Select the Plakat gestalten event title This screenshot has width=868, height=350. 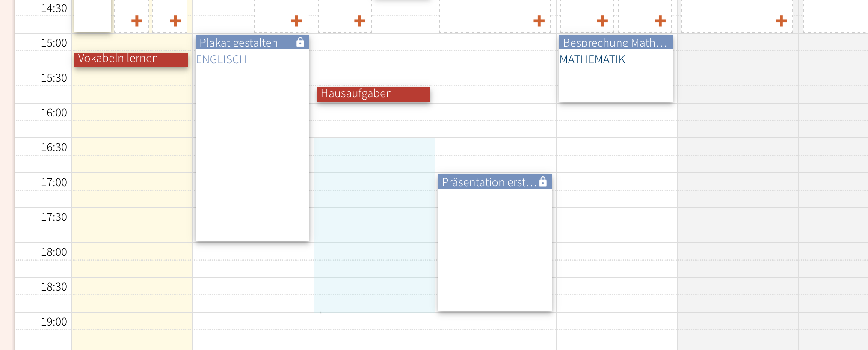239,43
